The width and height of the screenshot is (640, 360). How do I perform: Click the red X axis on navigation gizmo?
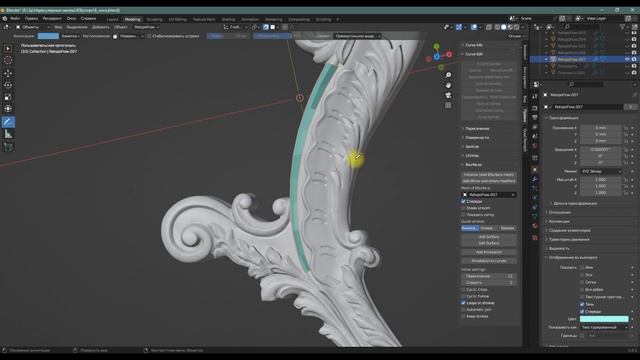coord(449,54)
